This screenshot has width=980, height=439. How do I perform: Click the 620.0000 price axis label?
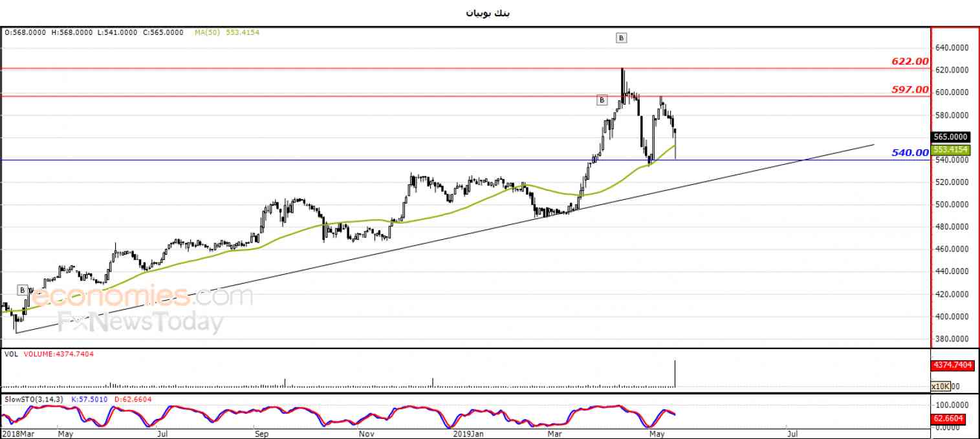click(952, 70)
